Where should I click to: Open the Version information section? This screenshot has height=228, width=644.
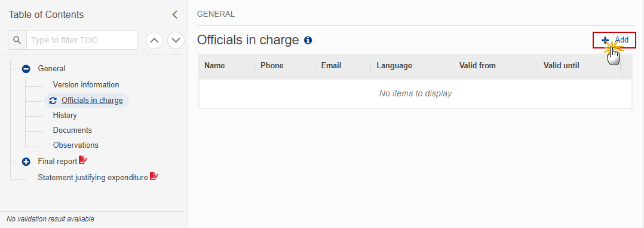point(86,85)
